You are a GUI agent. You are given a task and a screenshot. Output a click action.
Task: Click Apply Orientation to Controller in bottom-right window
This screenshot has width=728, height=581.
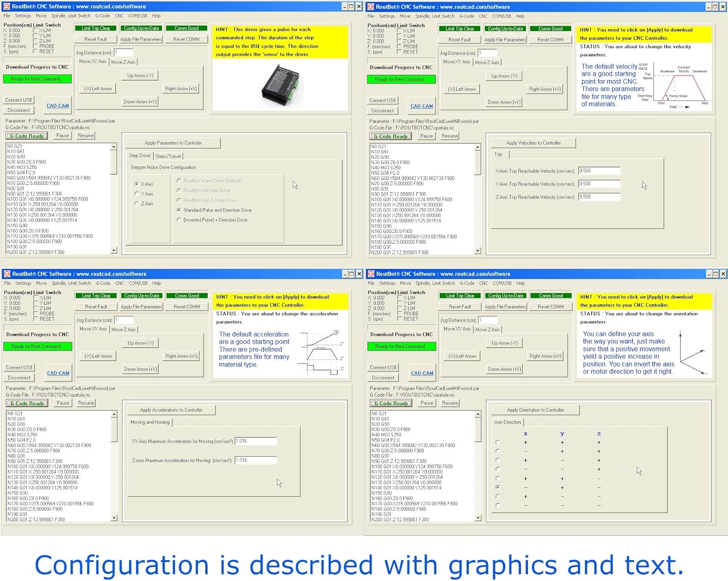(535, 410)
